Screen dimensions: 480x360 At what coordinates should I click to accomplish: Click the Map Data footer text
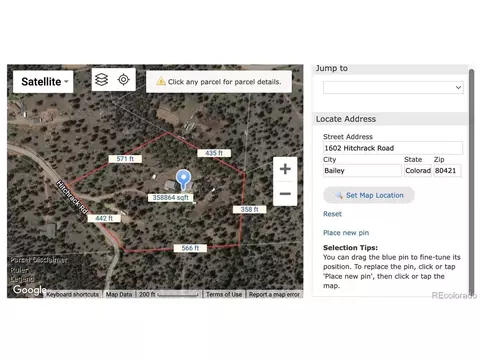(x=119, y=294)
